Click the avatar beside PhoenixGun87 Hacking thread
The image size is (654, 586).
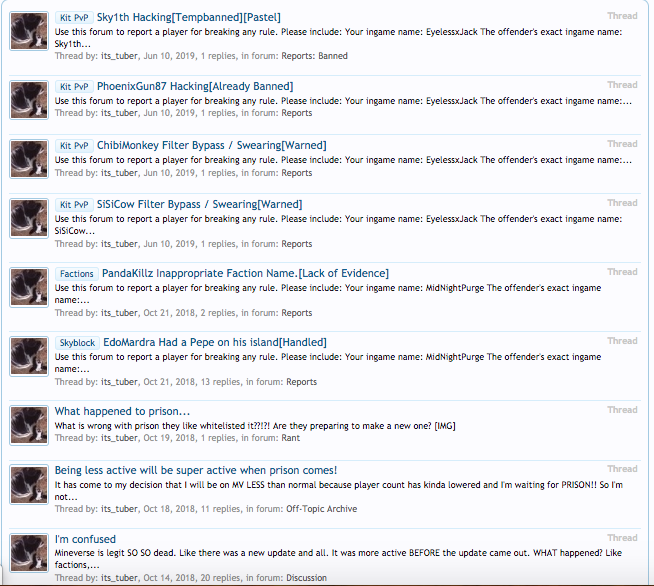[29, 100]
